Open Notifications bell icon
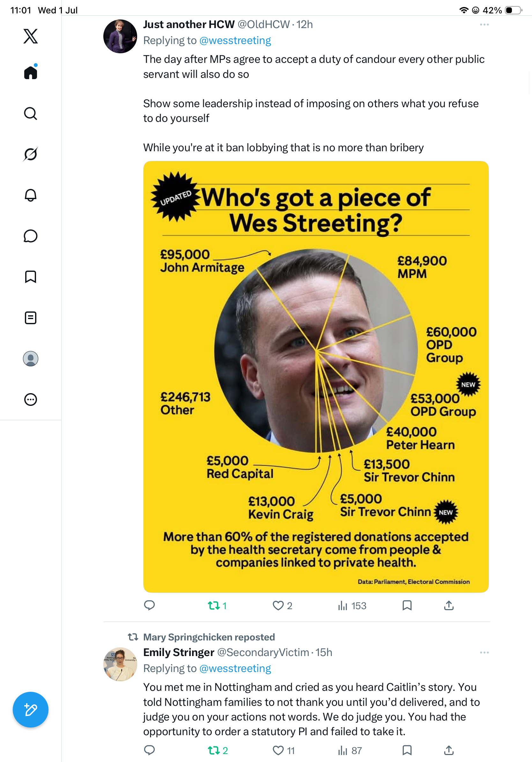This screenshot has width=532, height=762. click(x=31, y=195)
